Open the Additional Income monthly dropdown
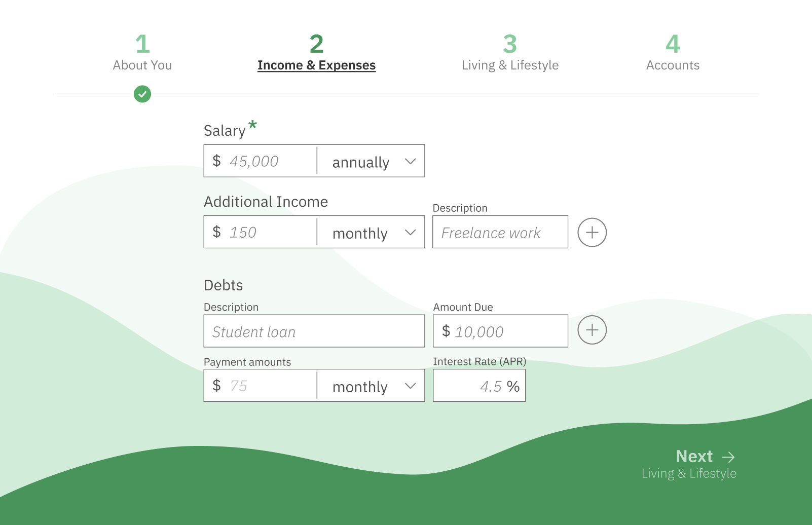 pos(371,232)
